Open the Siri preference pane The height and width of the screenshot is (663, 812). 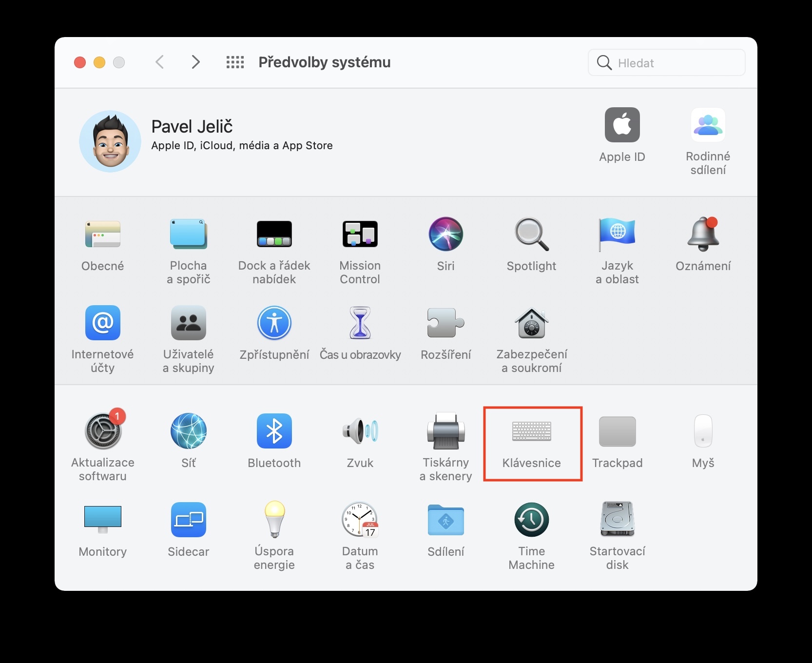pos(446,245)
